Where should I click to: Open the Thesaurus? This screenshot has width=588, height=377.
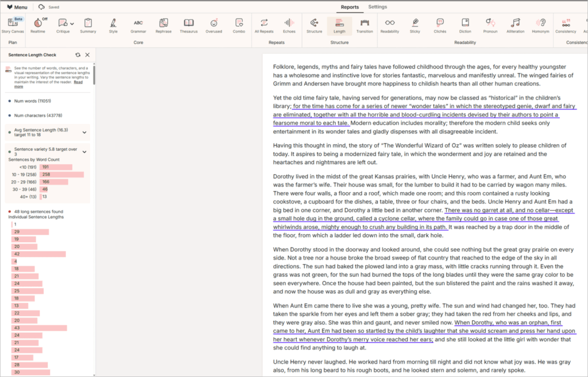[x=188, y=26]
